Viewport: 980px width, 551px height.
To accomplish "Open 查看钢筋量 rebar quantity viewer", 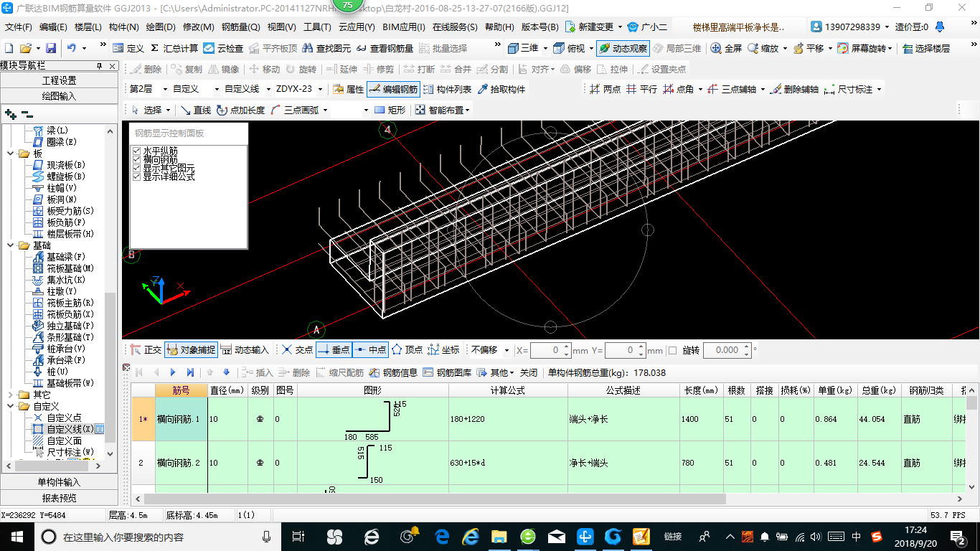I will pyautogui.click(x=385, y=48).
